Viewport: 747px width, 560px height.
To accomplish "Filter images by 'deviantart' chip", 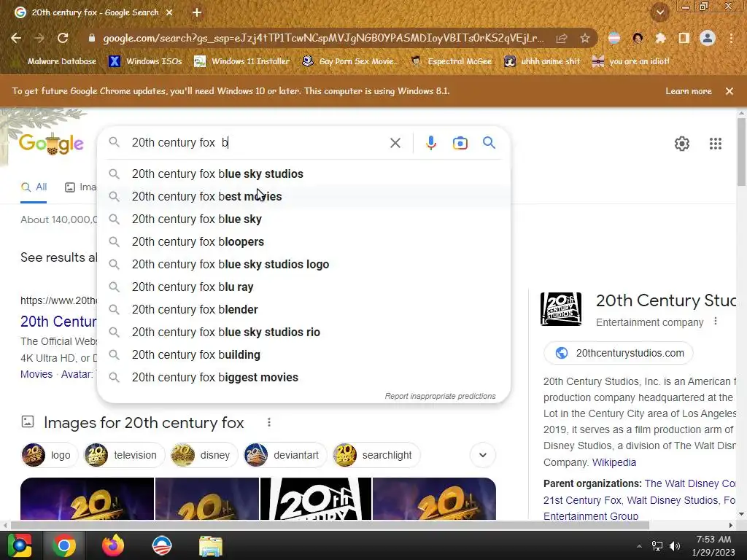I will (285, 455).
